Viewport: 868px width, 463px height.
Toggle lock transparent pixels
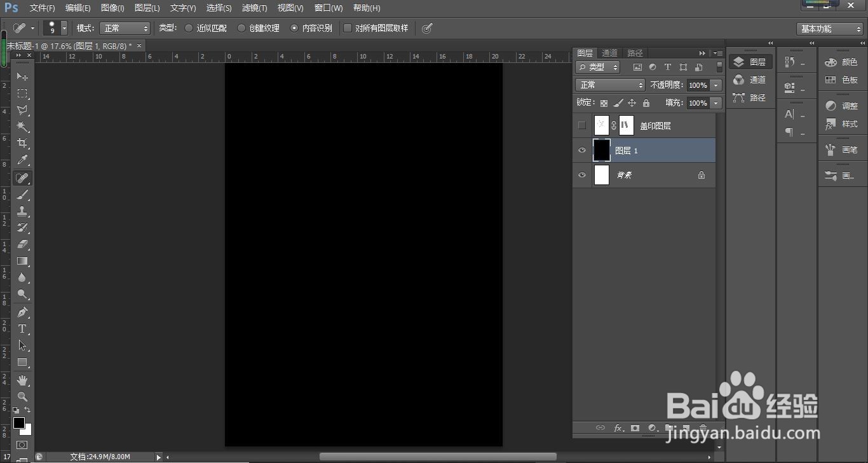click(604, 103)
